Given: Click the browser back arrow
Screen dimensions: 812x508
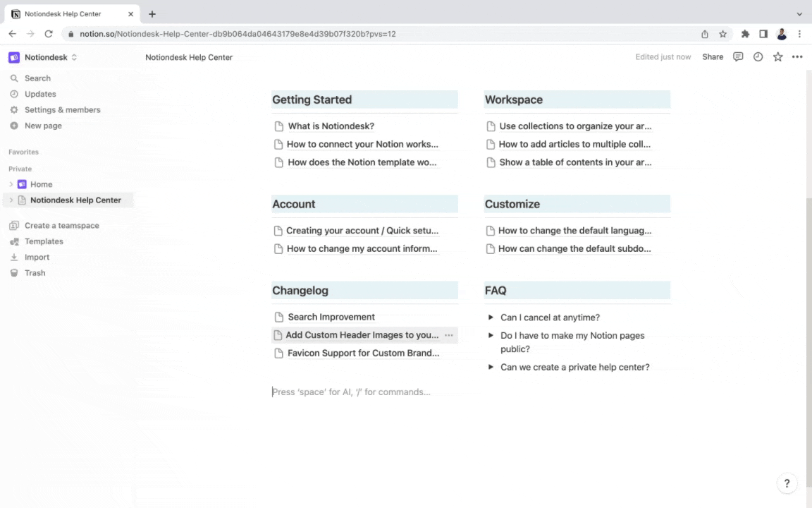Looking at the screenshot, I should pyautogui.click(x=13, y=34).
